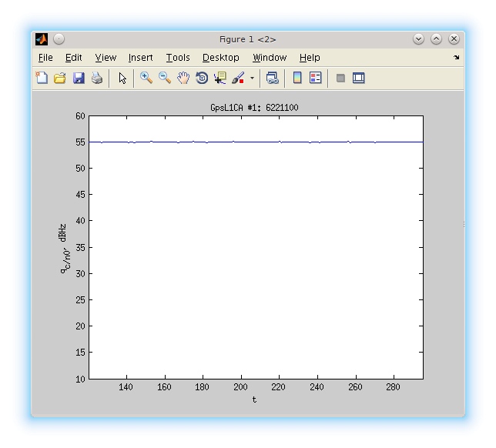Click the New Figure icon
The height and width of the screenshot is (448, 496).
tap(42, 78)
